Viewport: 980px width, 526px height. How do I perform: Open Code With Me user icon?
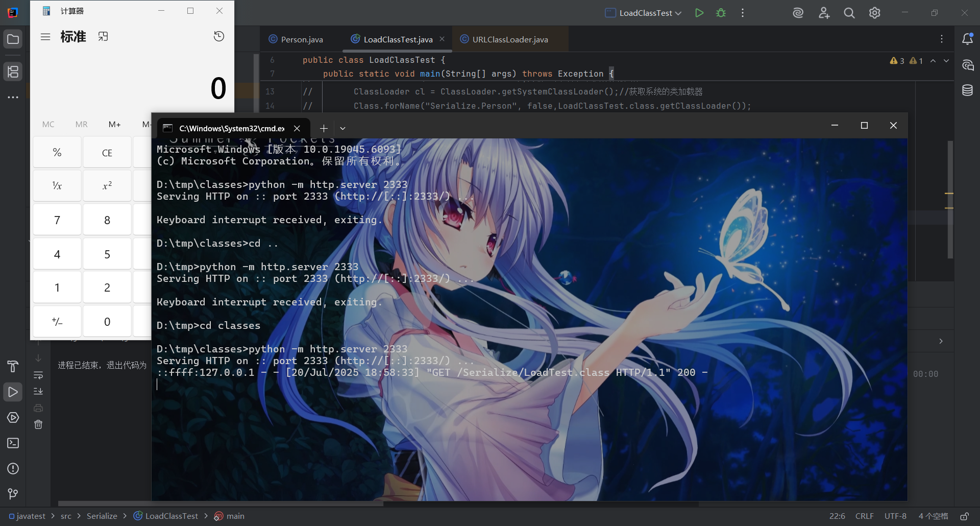824,13
